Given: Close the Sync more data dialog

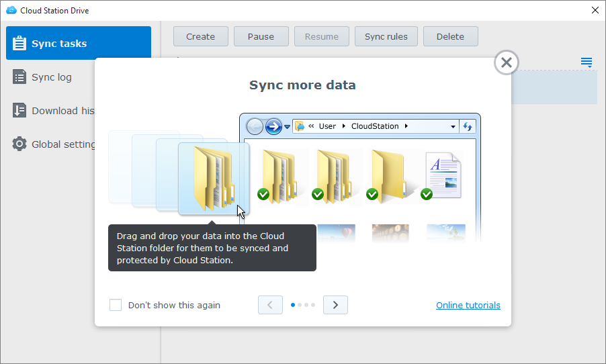Looking at the screenshot, I should point(506,62).
